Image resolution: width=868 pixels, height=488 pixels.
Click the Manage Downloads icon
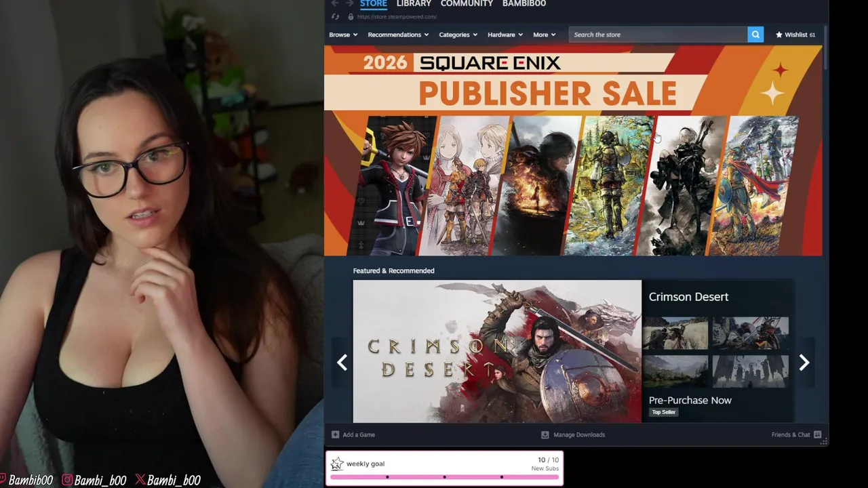tap(545, 434)
